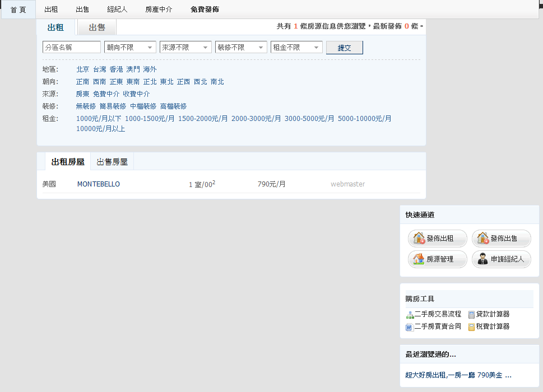Click the 提交 submit button

[x=345, y=48]
